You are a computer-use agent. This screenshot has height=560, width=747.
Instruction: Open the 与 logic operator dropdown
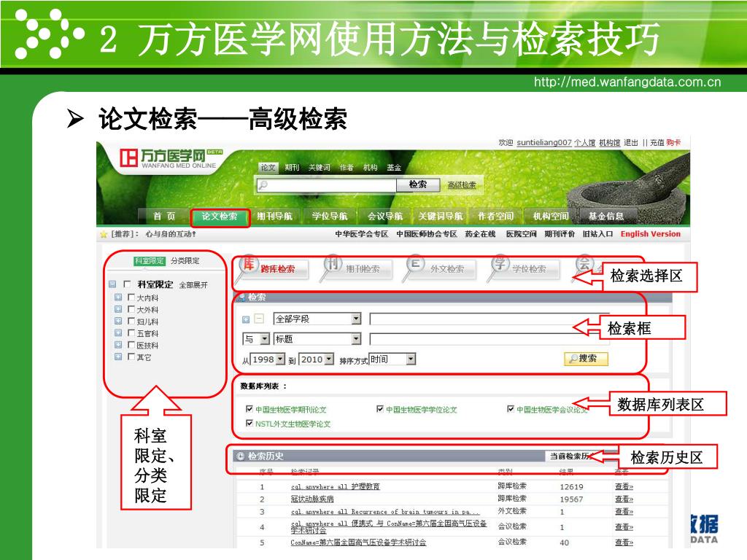[x=256, y=338]
